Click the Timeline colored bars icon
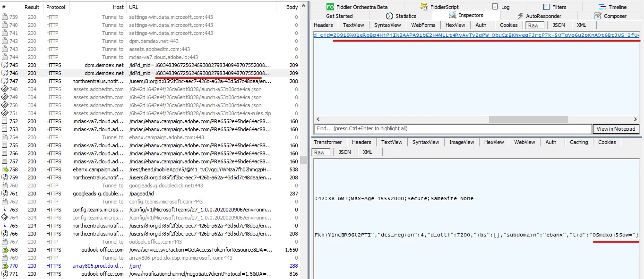This screenshot has height=279, width=644. [x=602, y=7]
